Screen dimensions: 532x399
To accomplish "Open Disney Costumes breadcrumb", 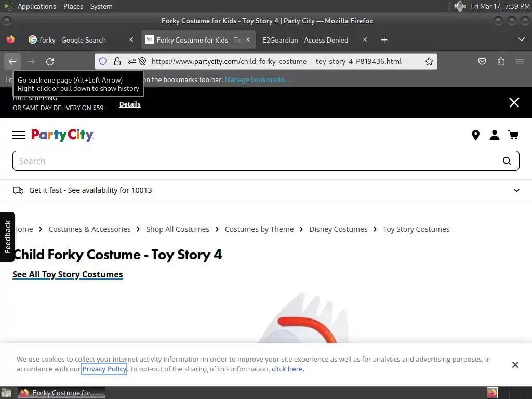I will pos(338,229).
